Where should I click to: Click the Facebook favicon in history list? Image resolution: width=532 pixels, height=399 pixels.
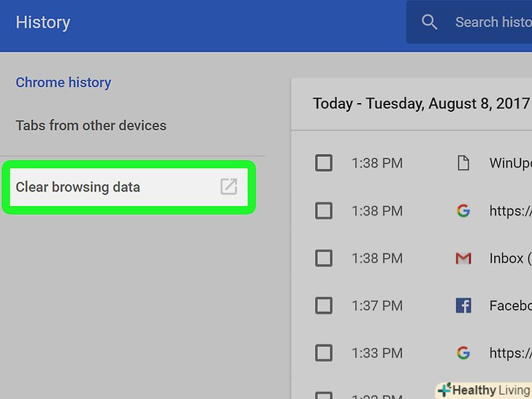pyautogui.click(x=463, y=306)
